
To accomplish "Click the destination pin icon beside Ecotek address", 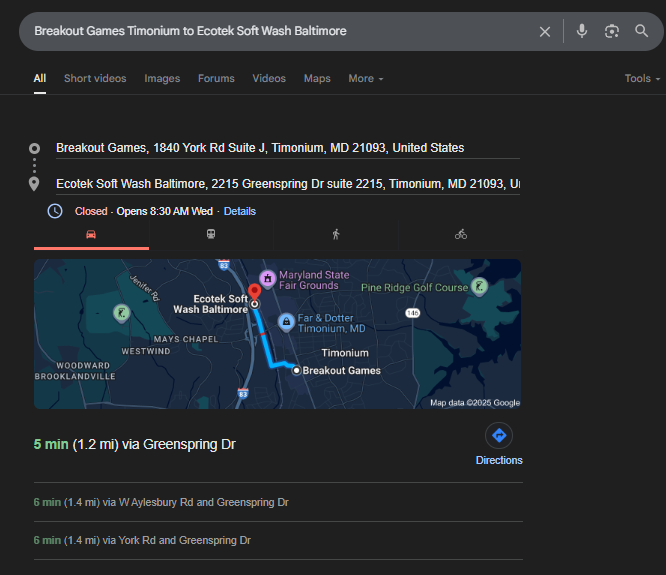I will [34, 184].
